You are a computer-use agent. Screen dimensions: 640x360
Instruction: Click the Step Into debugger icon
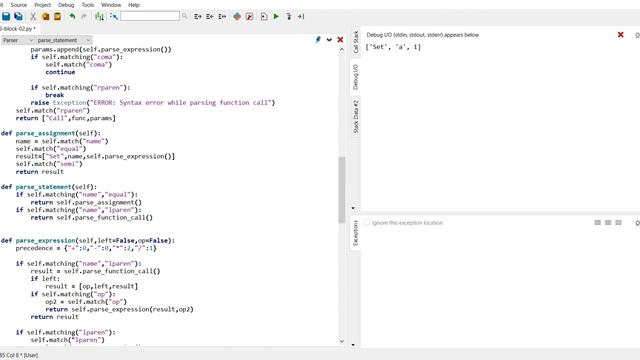click(x=289, y=16)
